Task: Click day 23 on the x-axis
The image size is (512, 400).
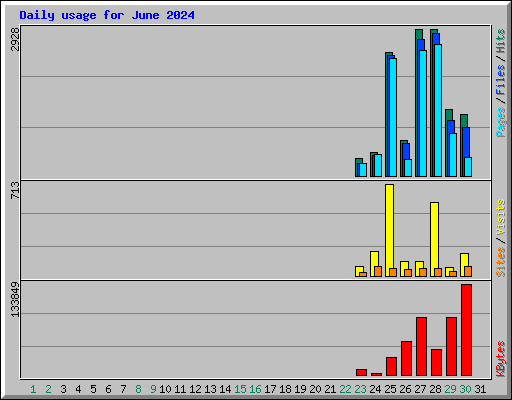Action: pos(360,389)
